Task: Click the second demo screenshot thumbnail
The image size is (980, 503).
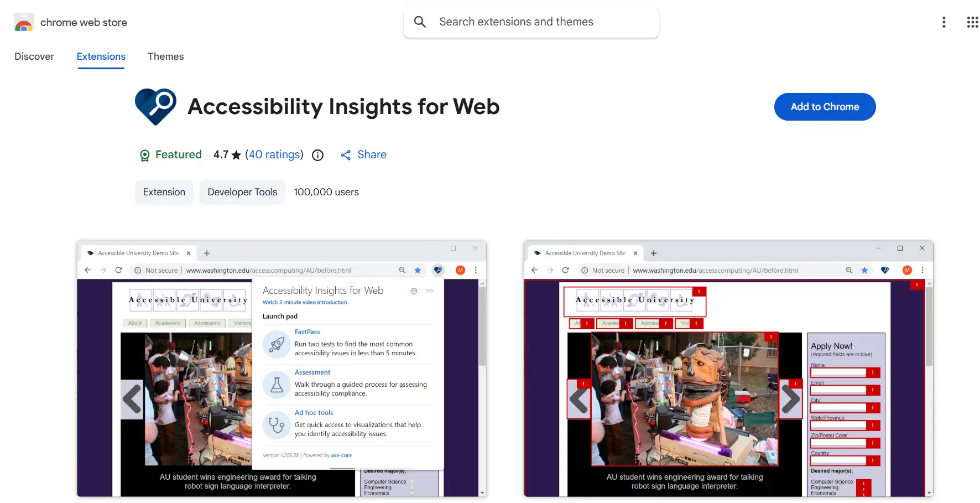Action: tap(728, 370)
